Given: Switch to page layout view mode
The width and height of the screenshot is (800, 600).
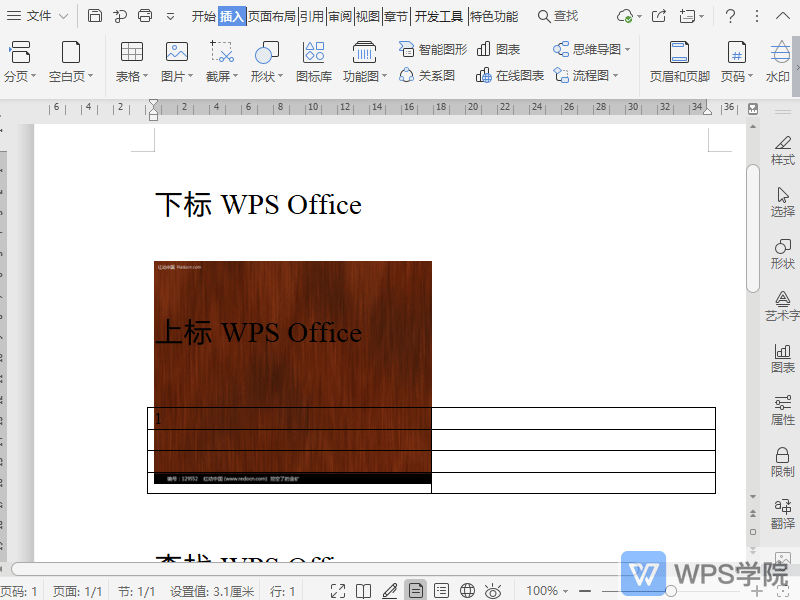Looking at the screenshot, I should point(415,591).
